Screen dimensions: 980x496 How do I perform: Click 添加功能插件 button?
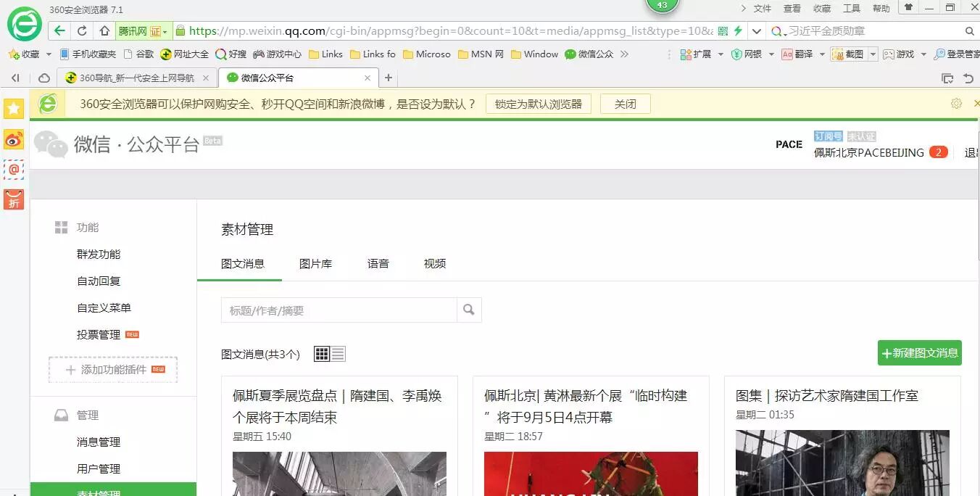pyautogui.click(x=113, y=370)
